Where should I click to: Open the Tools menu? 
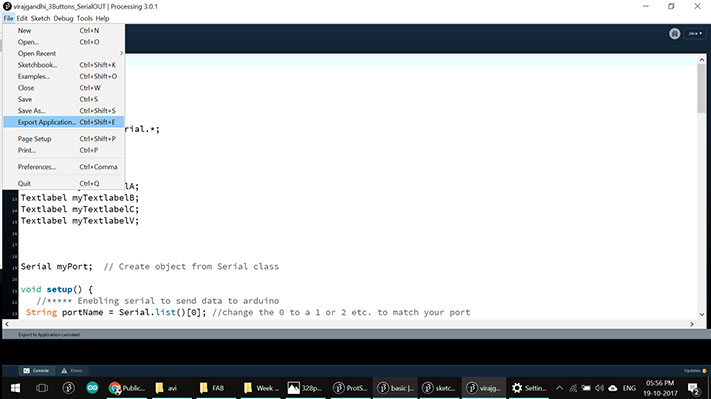pos(84,19)
